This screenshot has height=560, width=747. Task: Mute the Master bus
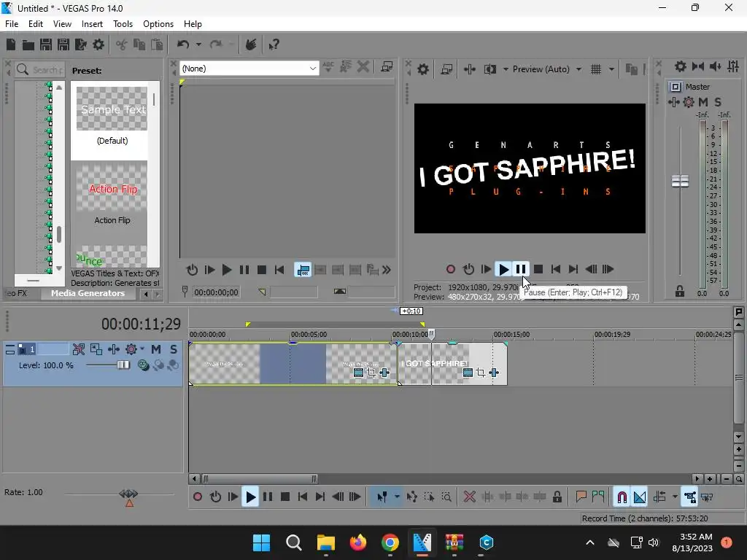tap(703, 102)
